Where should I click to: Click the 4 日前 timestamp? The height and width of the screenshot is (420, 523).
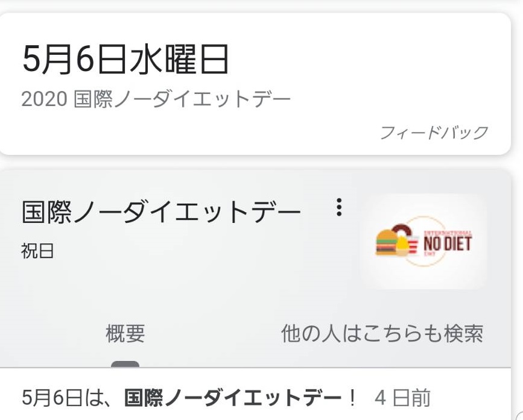click(402, 398)
